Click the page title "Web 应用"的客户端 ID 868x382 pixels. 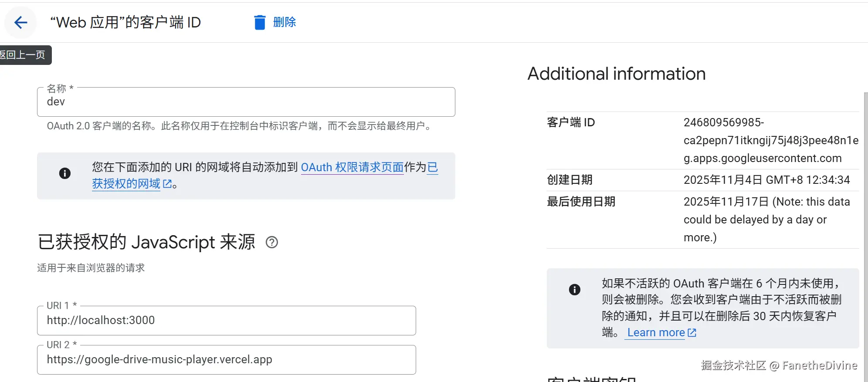[125, 22]
